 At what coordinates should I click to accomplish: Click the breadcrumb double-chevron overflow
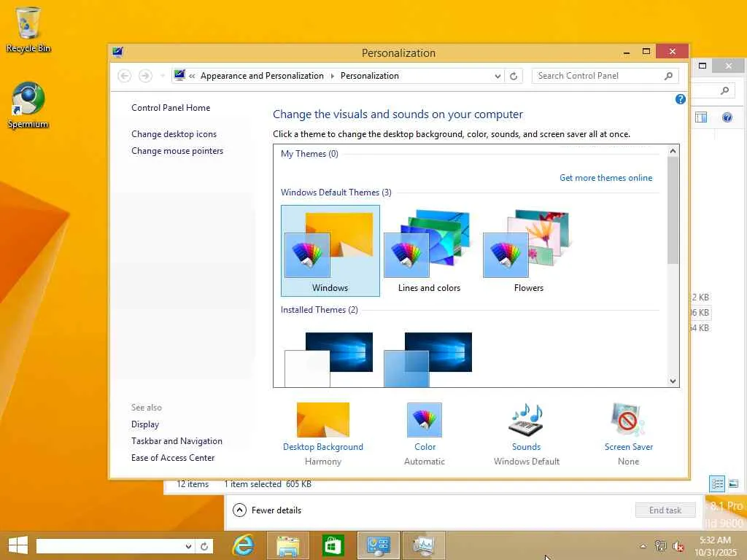[x=192, y=76]
